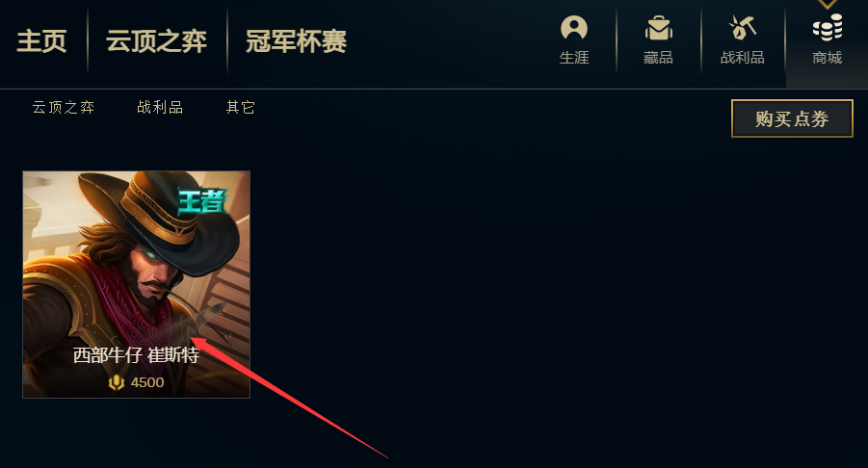868x468 pixels.
Task: Select the 云顶之弈 store sub-category
Action: tap(64, 107)
